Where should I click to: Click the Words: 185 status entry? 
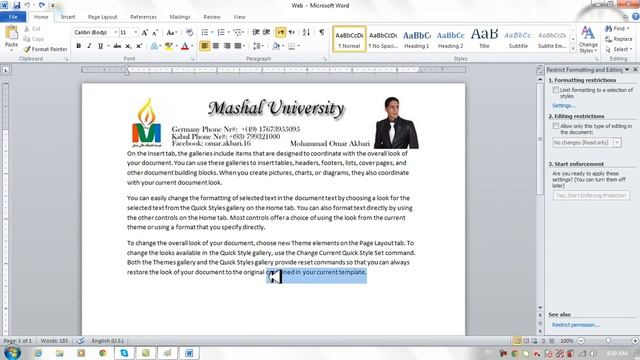54,340
